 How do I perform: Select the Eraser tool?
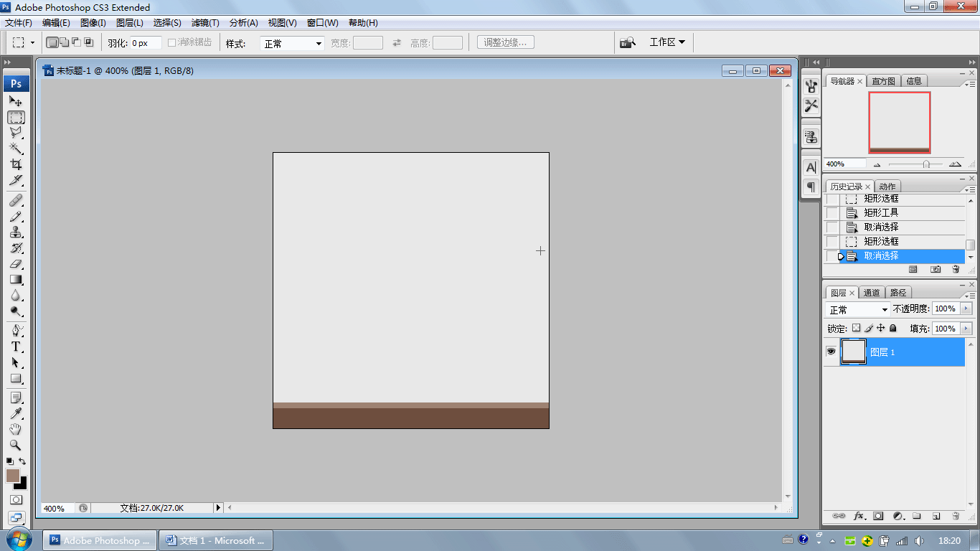(16, 263)
